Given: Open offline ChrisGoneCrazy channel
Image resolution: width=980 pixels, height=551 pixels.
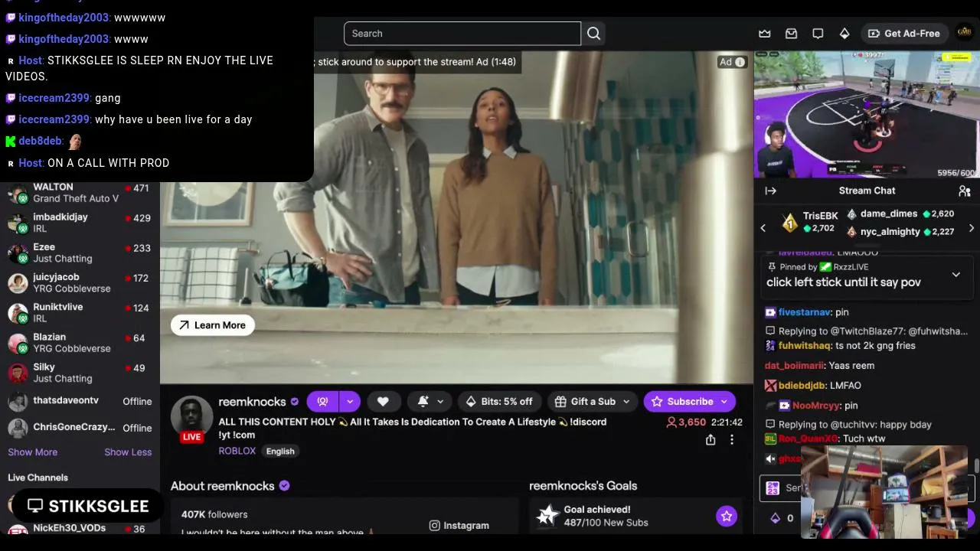Looking at the screenshot, I should click(80, 427).
